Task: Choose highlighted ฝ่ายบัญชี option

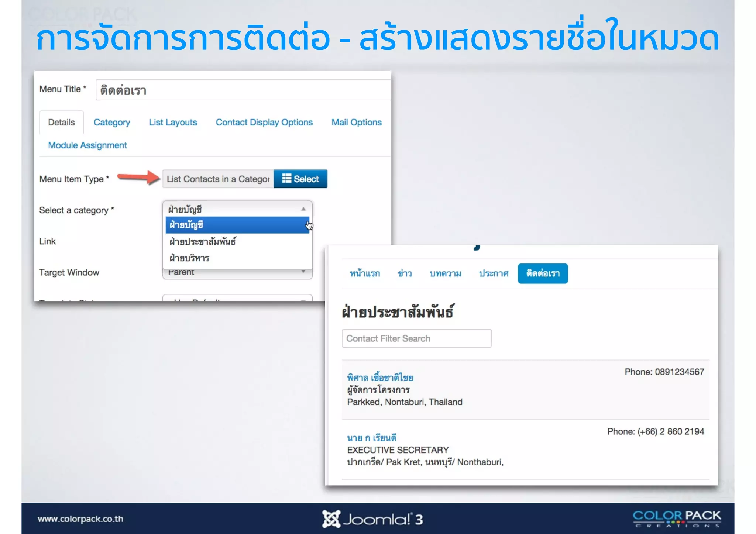Action: point(237,225)
